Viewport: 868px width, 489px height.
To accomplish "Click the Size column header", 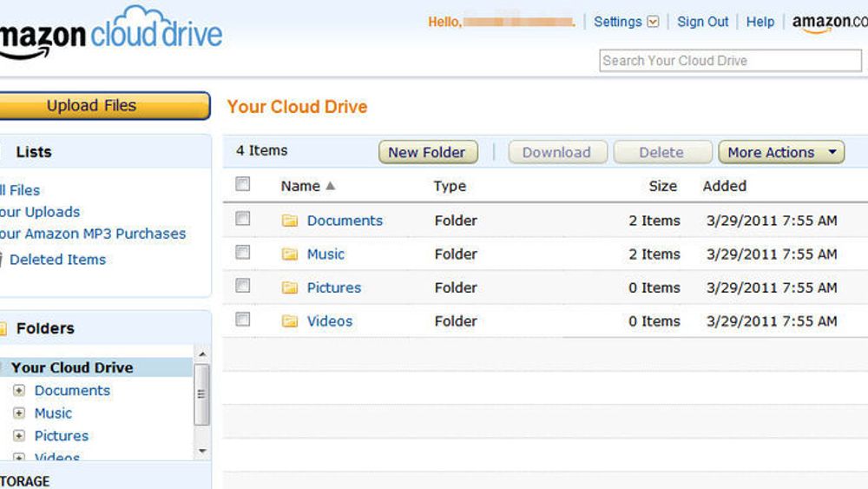I will coord(662,186).
